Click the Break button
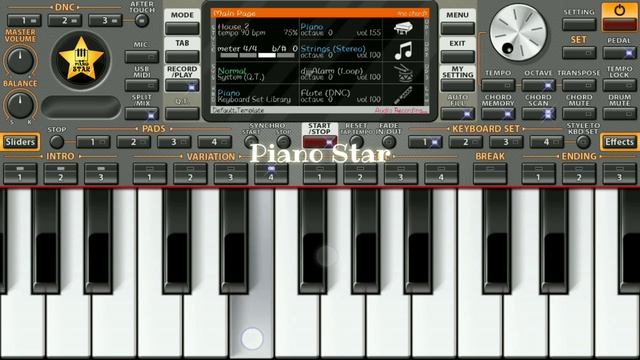The width and height of the screenshot is (640, 360). click(490, 173)
